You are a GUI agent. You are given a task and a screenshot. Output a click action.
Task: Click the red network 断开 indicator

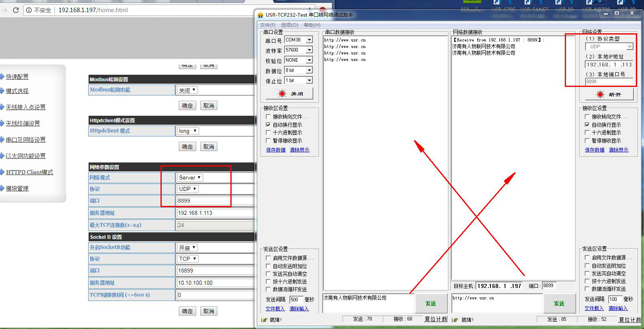pos(600,95)
